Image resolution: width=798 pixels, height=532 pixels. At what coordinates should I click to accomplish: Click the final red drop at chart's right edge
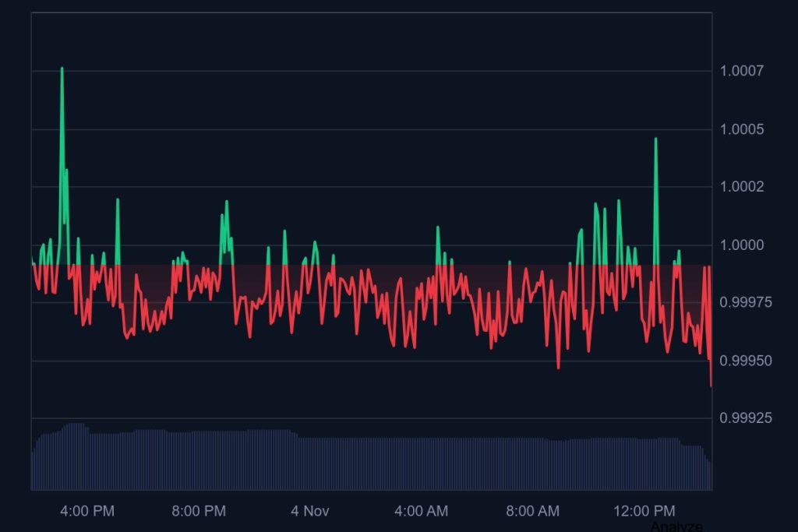coord(711,383)
